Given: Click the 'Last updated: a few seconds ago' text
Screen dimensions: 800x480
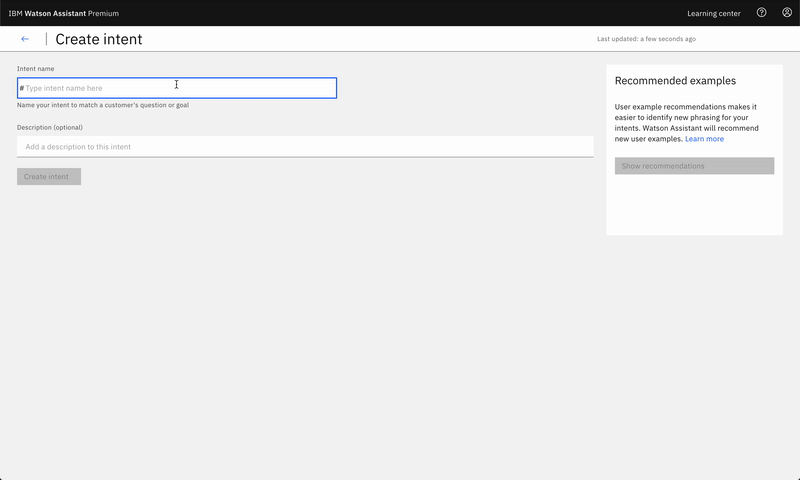Looking at the screenshot, I should point(646,39).
